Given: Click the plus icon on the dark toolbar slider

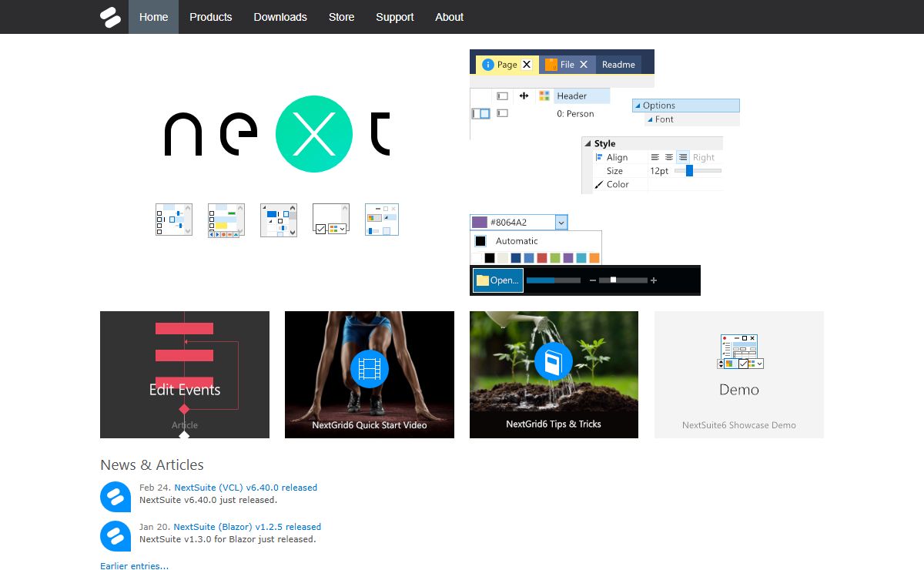Looking at the screenshot, I should click(654, 280).
